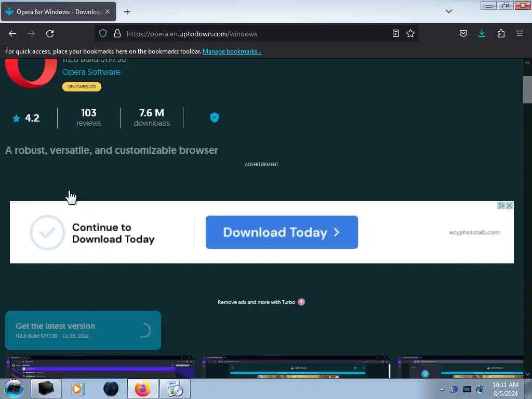The height and width of the screenshot is (399, 532).
Task: Click the forward navigation arrow
Action: point(31,34)
